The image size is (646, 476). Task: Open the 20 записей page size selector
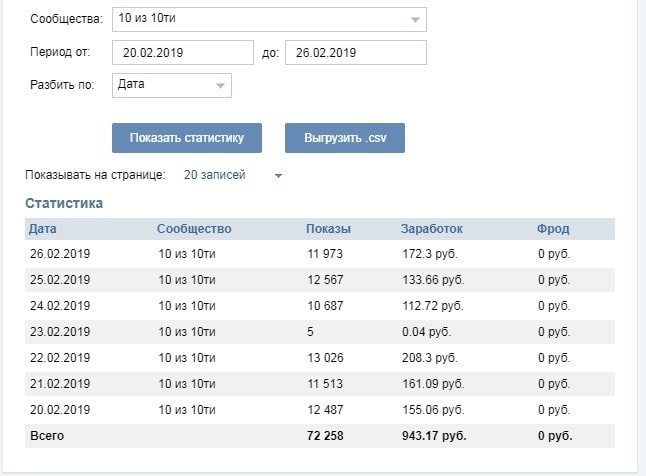tap(232, 175)
